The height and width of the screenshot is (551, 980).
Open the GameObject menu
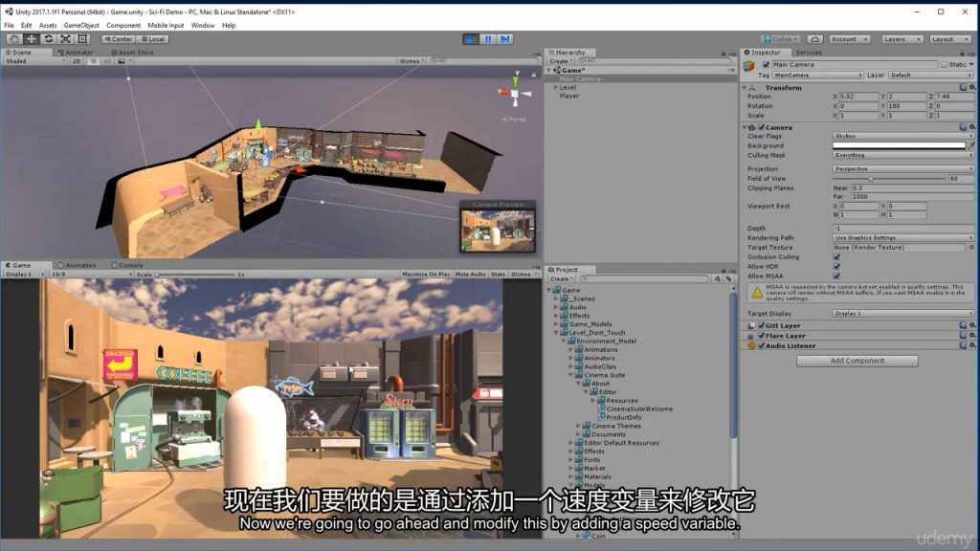pos(81,26)
